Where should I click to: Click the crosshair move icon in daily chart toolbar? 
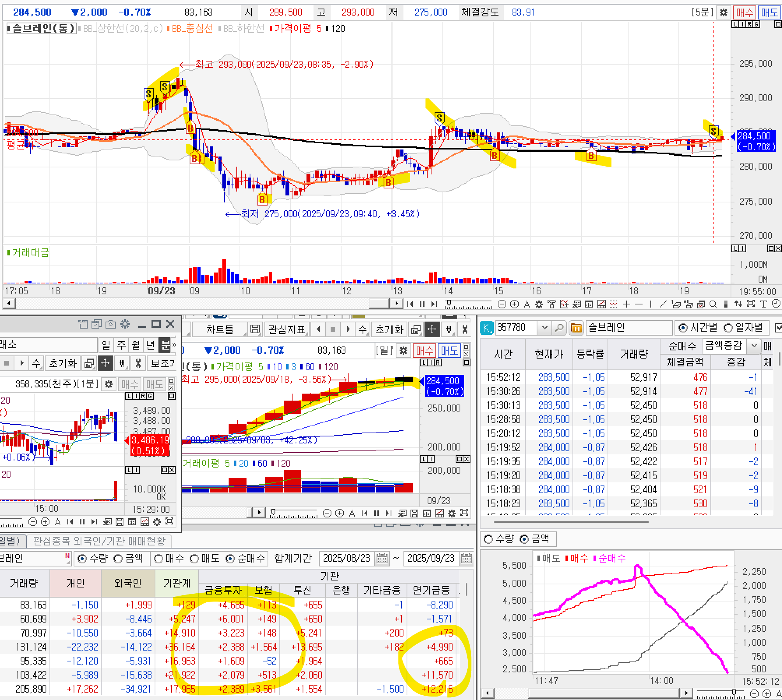(432, 330)
